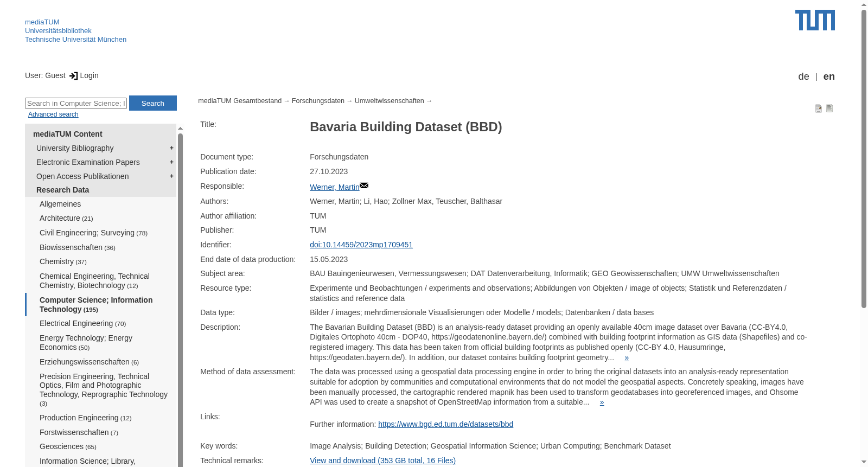This screenshot has height=467, width=868.
Task: Open the Universitätsbibliothek header link
Action: [x=58, y=31]
